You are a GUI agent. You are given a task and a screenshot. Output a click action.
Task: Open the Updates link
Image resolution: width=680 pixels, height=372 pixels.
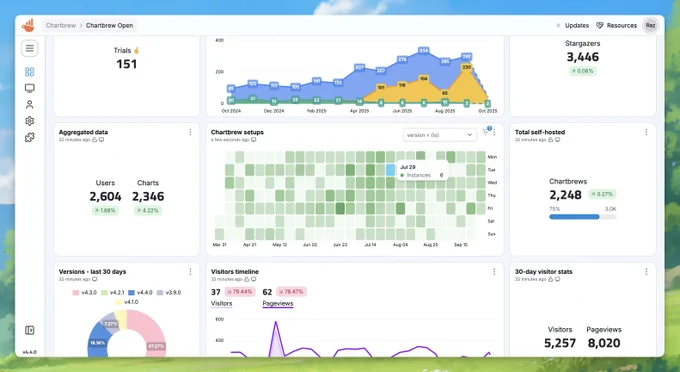pos(577,26)
